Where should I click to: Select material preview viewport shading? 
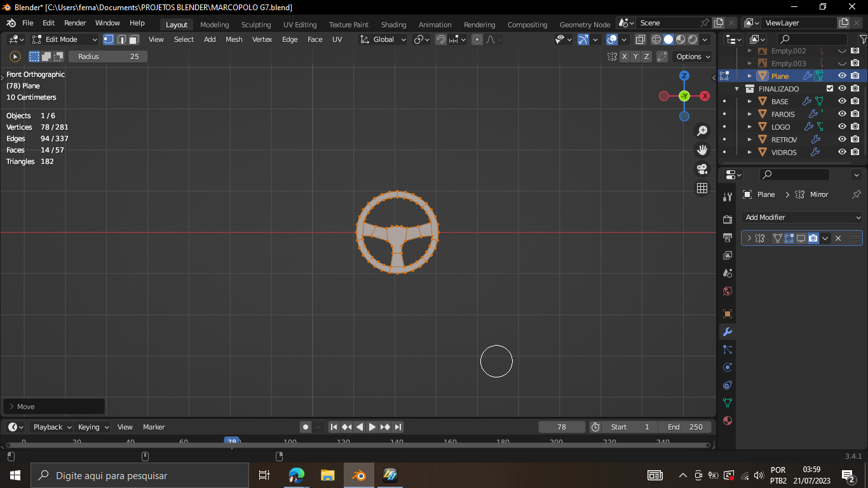(x=681, y=39)
